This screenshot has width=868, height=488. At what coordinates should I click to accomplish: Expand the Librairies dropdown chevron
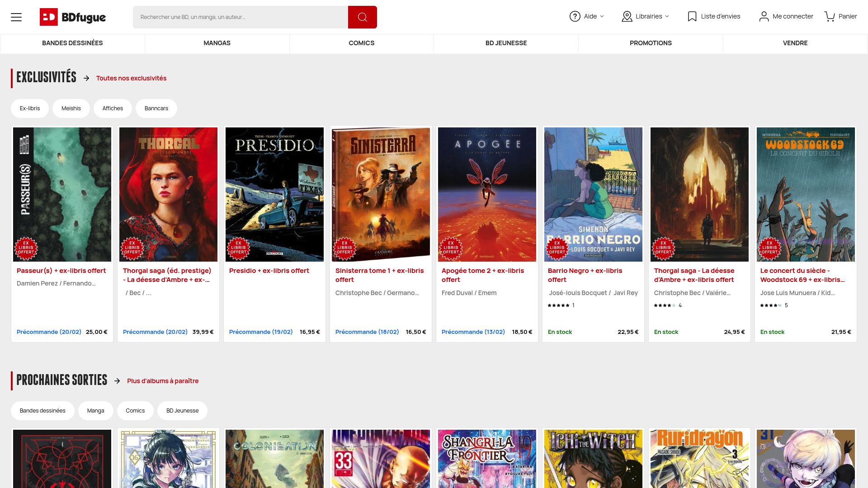(667, 17)
